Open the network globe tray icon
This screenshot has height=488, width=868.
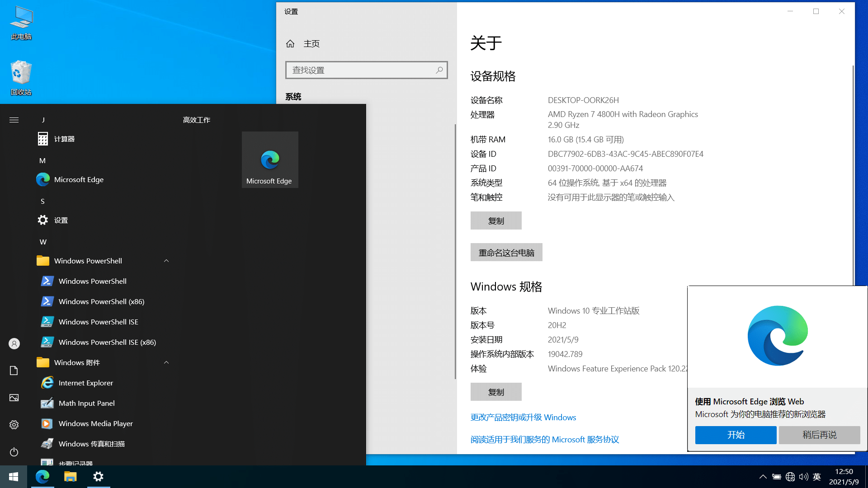coord(790,477)
